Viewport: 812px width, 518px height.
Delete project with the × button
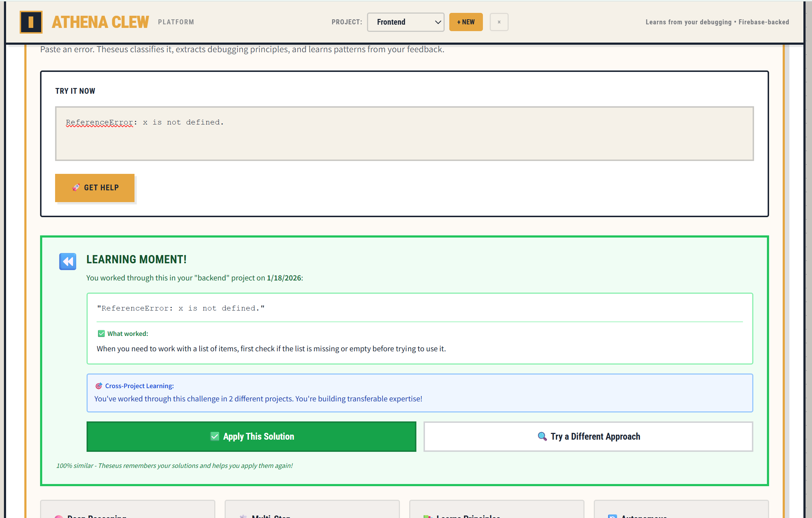click(499, 22)
